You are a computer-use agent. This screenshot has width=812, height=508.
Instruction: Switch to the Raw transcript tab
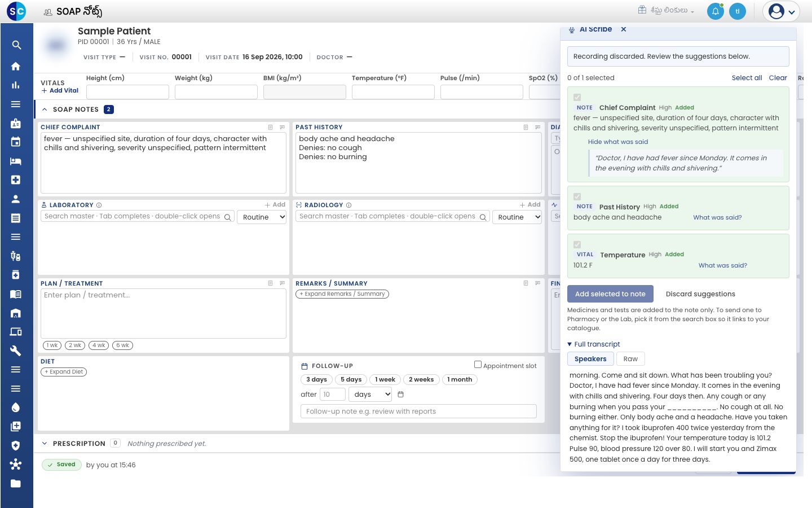pyautogui.click(x=630, y=359)
